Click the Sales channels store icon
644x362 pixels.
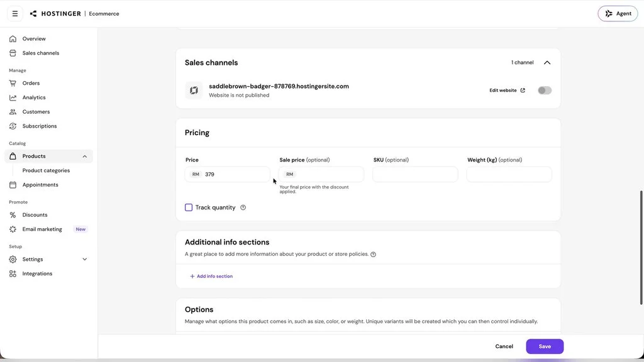pyautogui.click(x=13, y=53)
